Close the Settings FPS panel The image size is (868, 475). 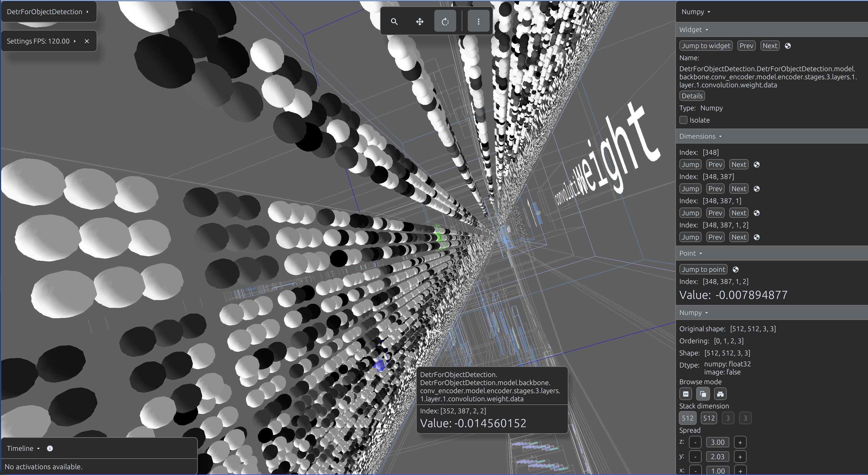87,41
